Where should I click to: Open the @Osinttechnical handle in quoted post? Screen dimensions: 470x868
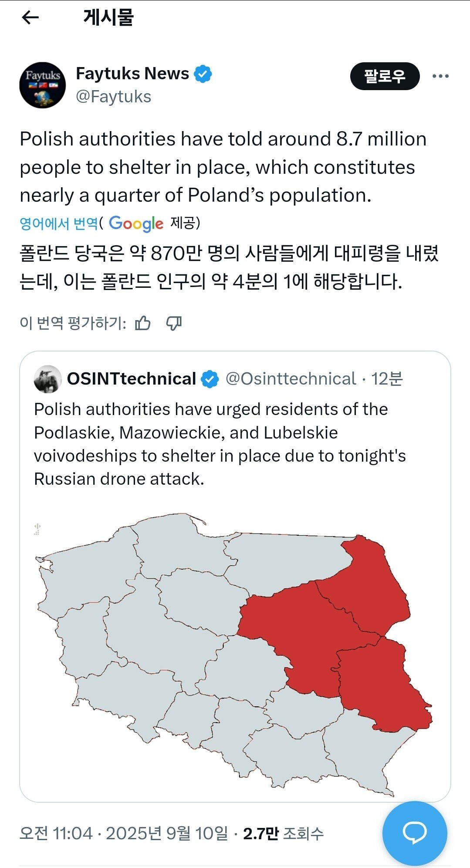pyautogui.click(x=291, y=379)
